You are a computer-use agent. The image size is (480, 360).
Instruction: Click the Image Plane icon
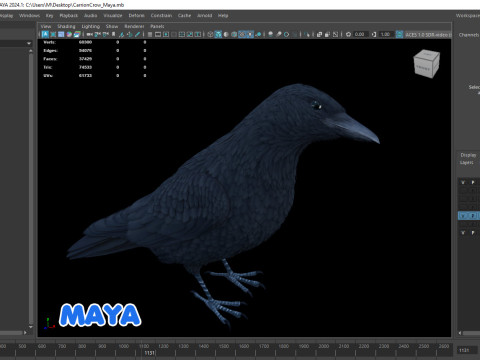coord(121,34)
